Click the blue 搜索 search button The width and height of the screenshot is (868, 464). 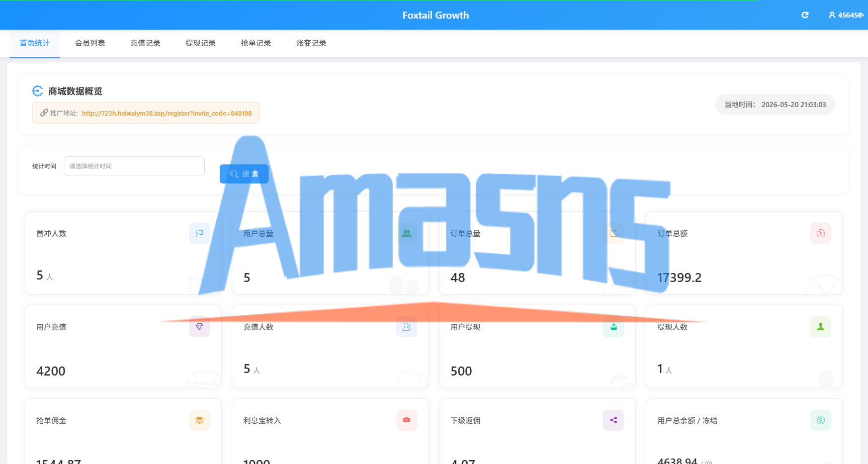click(x=244, y=174)
